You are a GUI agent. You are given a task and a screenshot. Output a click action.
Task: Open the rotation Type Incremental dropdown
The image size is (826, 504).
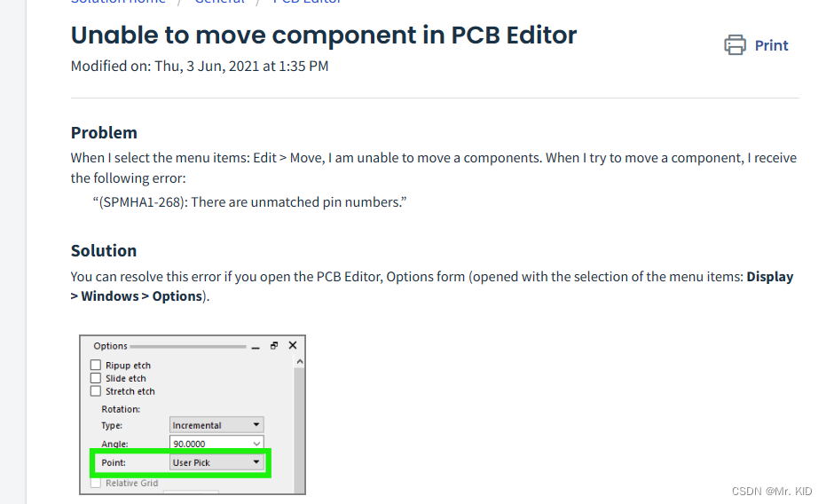[216, 425]
